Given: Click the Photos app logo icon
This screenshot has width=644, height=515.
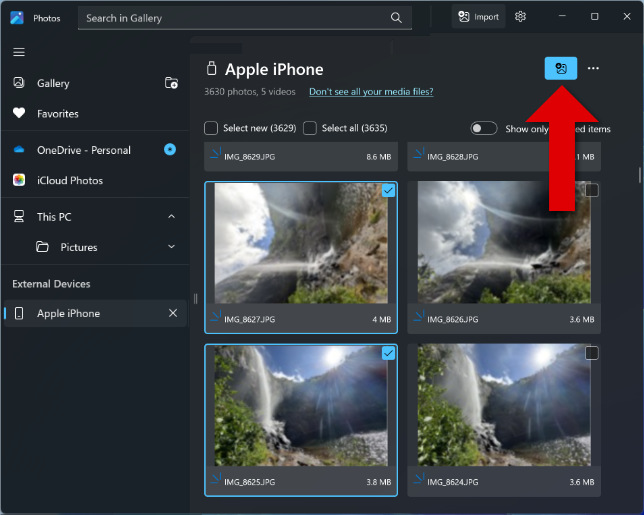Looking at the screenshot, I should [x=17, y=18].
